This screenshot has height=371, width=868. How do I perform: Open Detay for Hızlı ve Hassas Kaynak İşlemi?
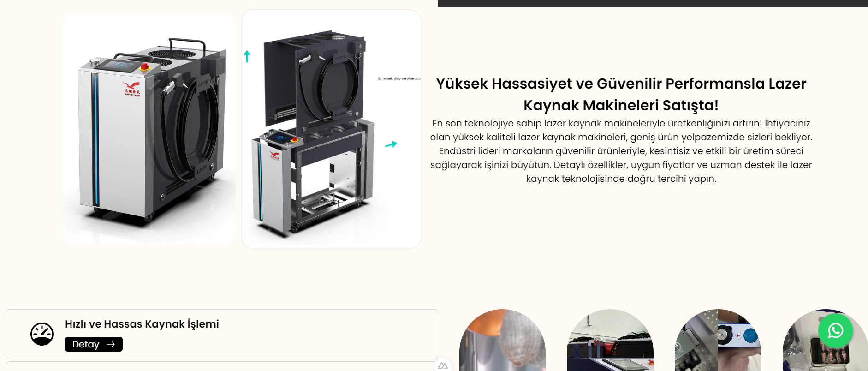point(94,344)
